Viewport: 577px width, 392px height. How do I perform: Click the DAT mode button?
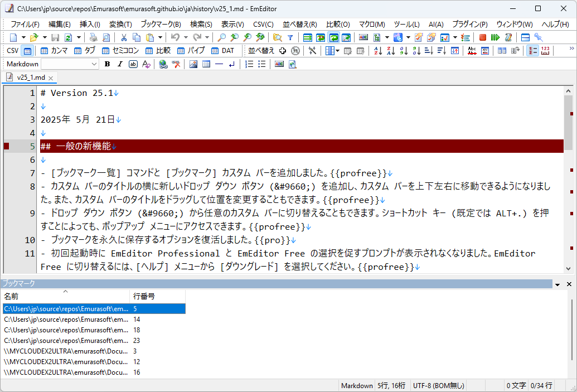[x=222, y=51]
